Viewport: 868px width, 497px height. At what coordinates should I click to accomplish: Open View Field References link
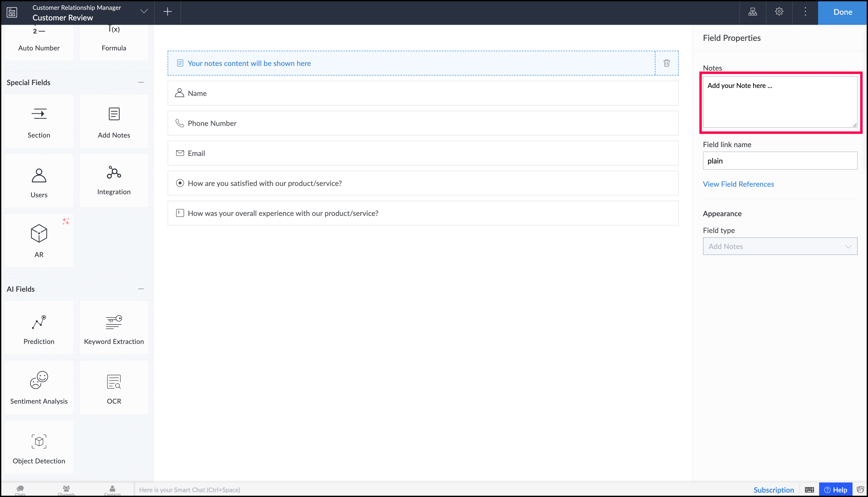(x=738, y=184)
